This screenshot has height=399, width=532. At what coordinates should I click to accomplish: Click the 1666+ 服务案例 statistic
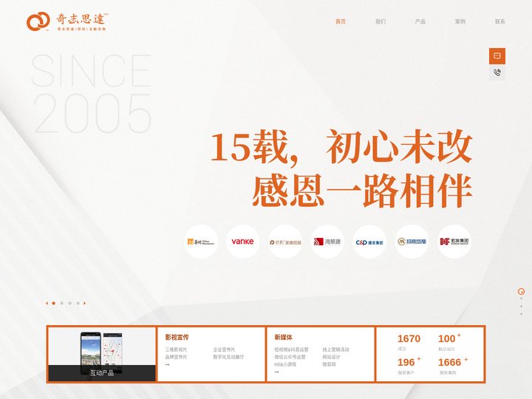coord(453,366)
